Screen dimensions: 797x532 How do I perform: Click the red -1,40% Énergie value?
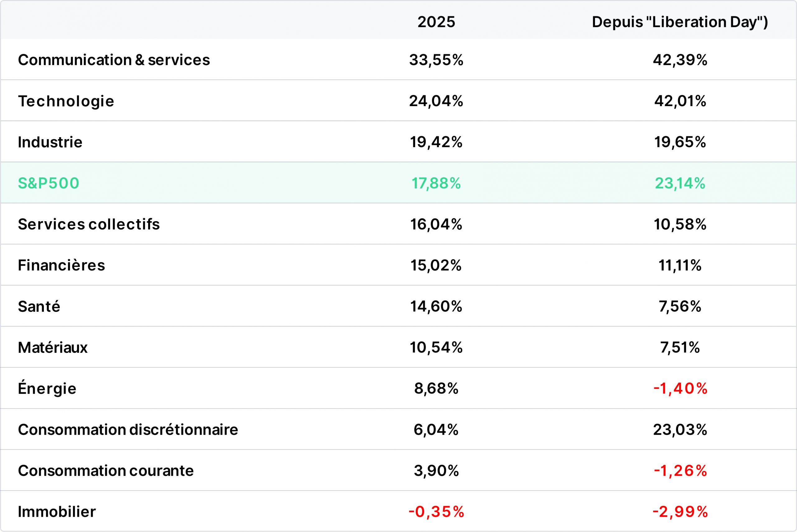(680, 389)
